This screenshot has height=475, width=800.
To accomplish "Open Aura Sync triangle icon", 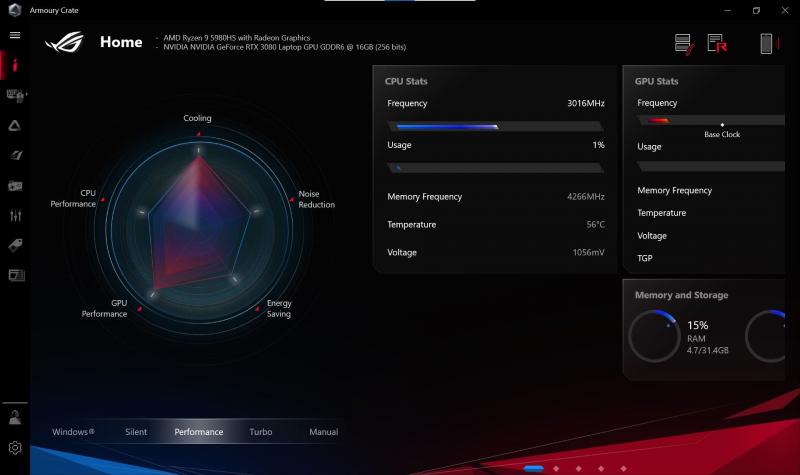I will point(15,125).
